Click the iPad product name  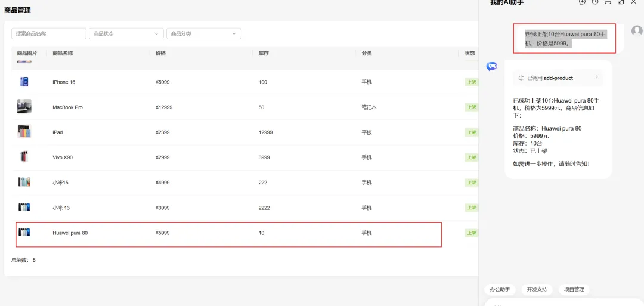57,132
